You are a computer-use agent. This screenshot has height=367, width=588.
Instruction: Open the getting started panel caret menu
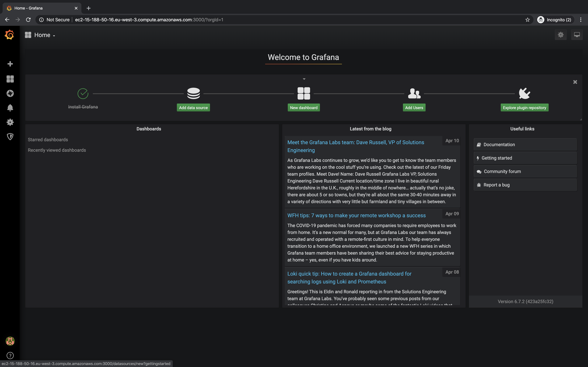click(x=304, y=79)
